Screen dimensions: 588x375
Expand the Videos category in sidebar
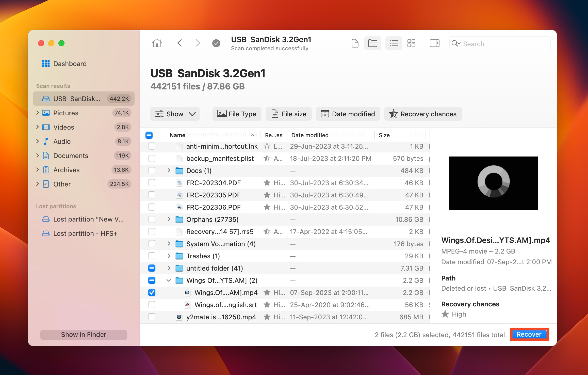(x=38, y=127)
